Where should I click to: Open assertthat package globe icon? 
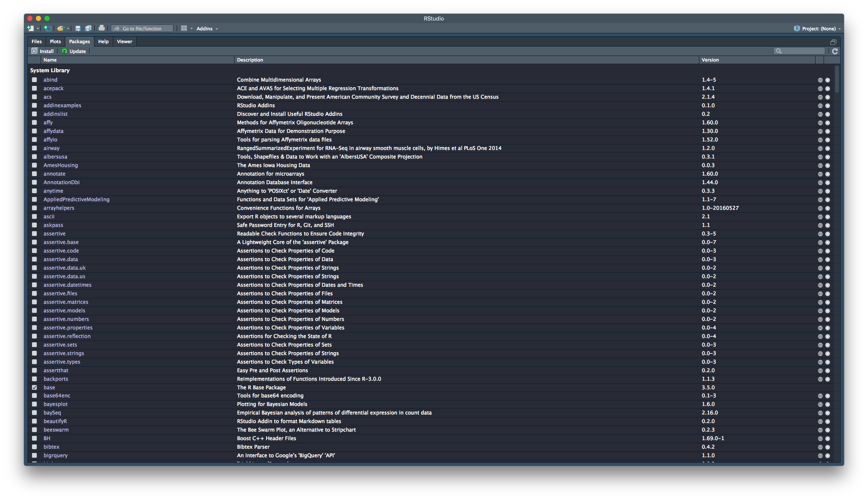pos(820,371)
